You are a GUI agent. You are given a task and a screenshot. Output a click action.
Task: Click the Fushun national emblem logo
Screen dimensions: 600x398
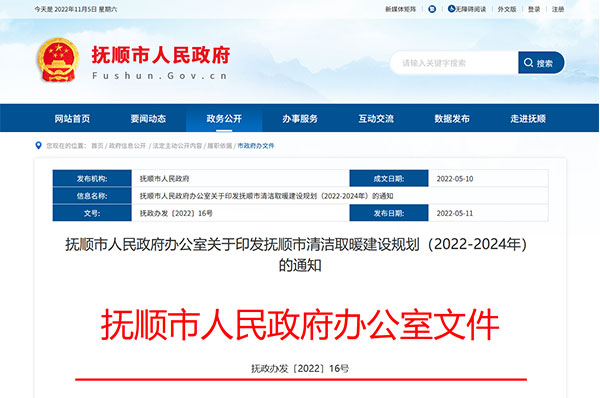pos(58,60)
